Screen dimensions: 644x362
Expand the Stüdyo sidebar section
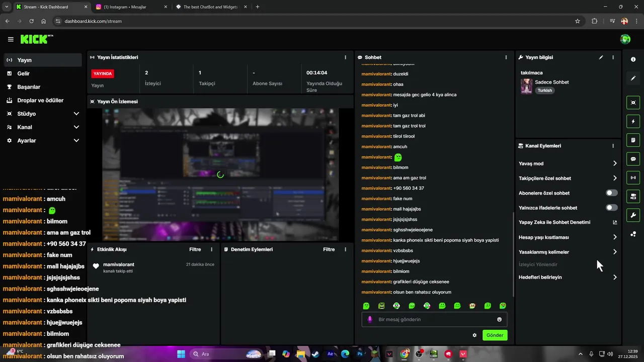pos(42,114)
